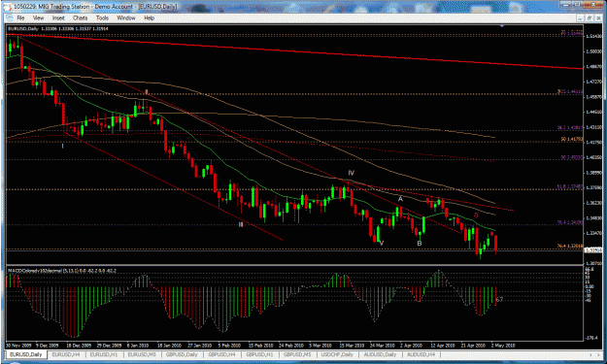This screenshot has height=364, width=607.
Task: Select the wave label I on chart
Action: [x=62, y=146]
